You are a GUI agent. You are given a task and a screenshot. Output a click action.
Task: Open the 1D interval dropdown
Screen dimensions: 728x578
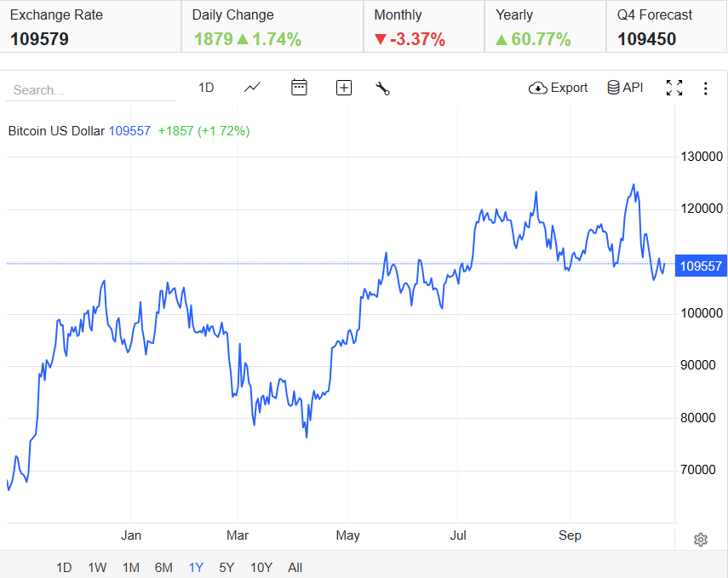click(205, 88)
